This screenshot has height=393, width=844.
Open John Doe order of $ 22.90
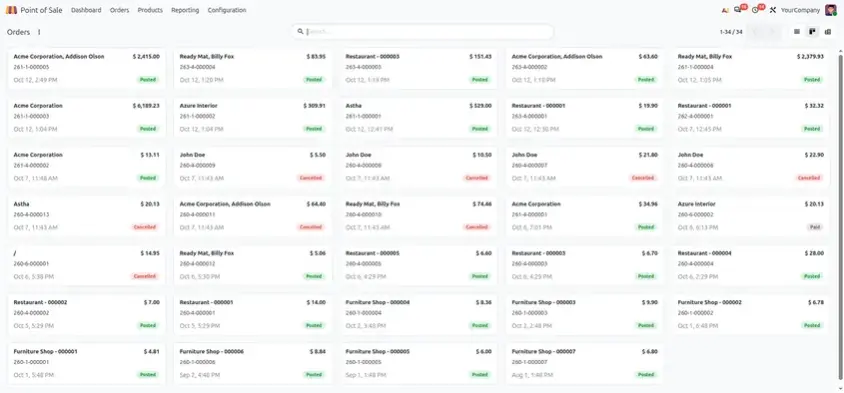pyautogui.click(x=750, y=167)
